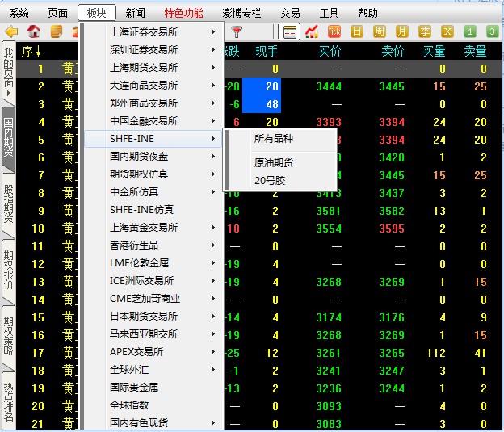
Task: Select the quote list table icon
Action: pos(288,31)
